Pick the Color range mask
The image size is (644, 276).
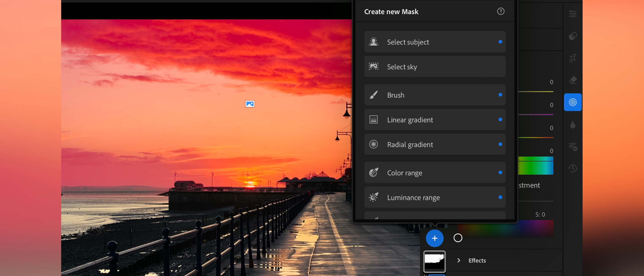[x=435, y=173]
